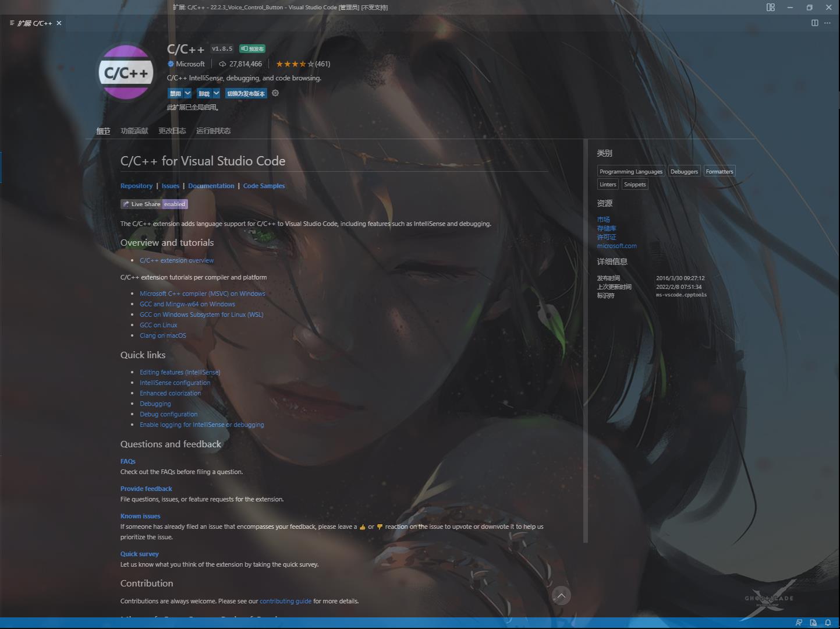Image resolution: width=840 pixels, height=629 pixels.
Task: Open the Code Samples link
Action: click(x=264, y=186)
